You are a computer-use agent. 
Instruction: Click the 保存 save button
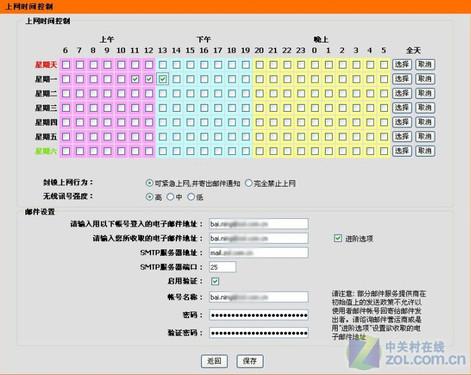coord(250,361)
